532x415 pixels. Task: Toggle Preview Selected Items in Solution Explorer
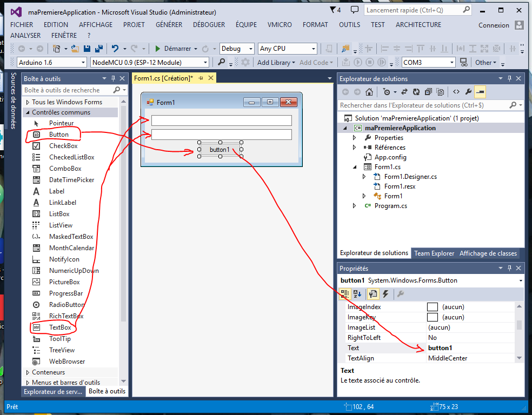pos(480,92)
